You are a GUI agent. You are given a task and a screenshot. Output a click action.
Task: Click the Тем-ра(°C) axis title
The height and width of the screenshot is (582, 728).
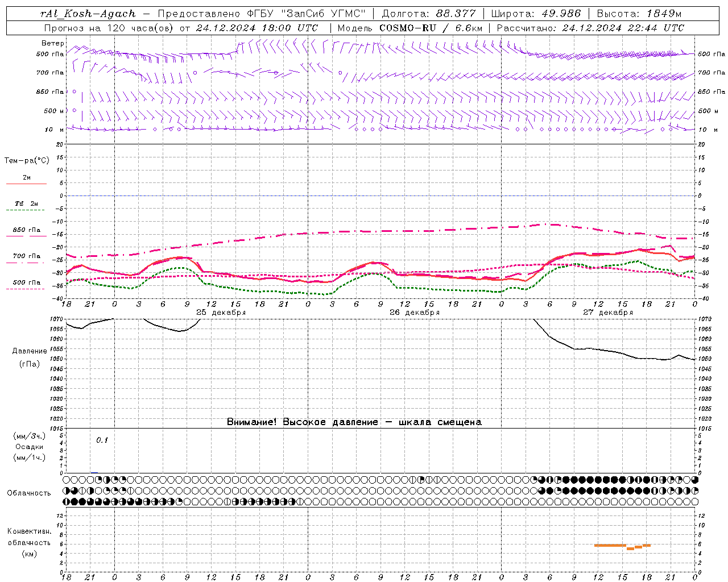click(27, 161)
